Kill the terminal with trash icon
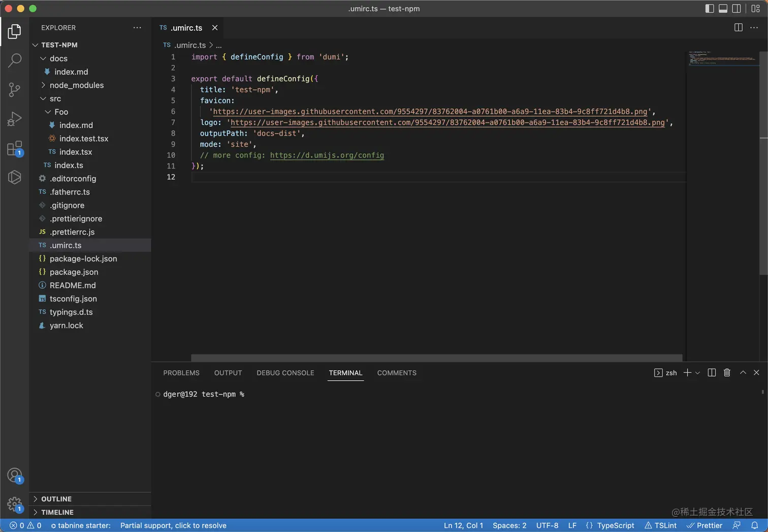 click(727, 373)
